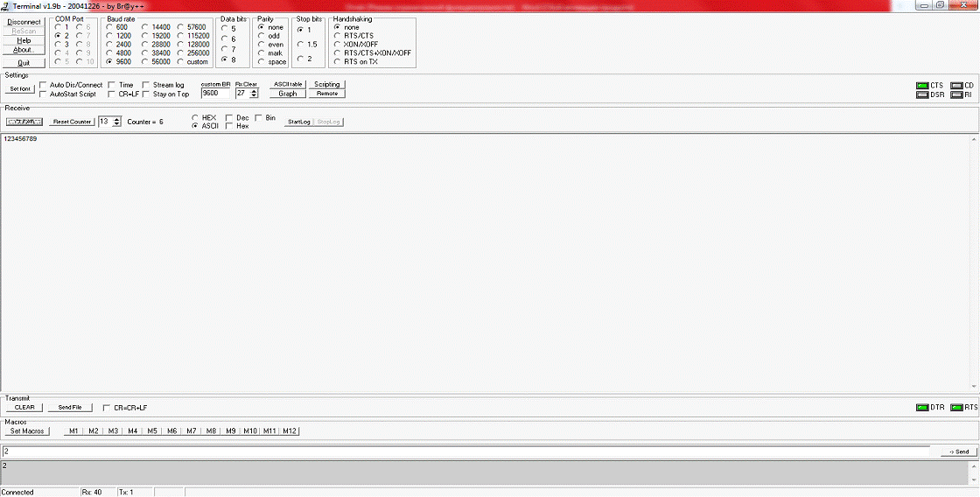Click the Terminal app icon in title bar
The width and height of the screenshot is (980, 497).
tap(6, 5)
